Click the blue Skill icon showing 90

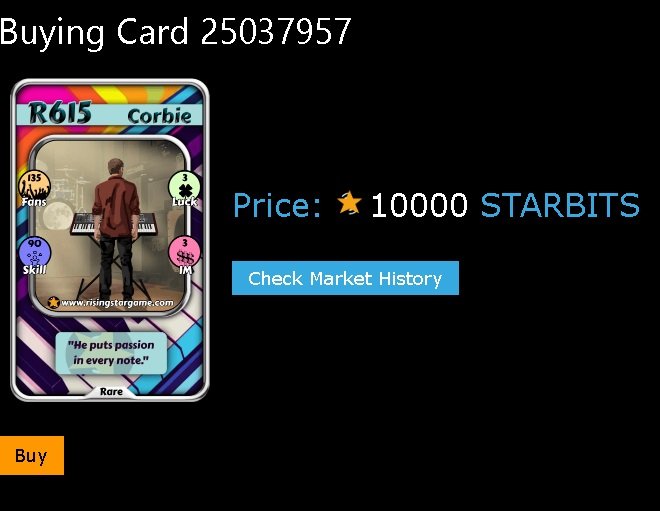coord(35,253)
